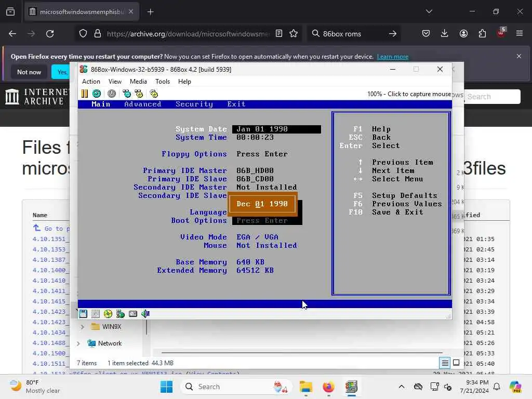The height and width of the screenshot is (399, 532).
Task: Click the System Time value 00:00:23
Action: (255, 137)
